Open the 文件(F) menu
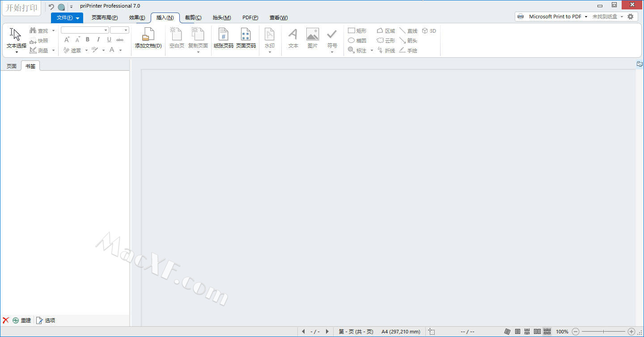 tap(67, 18)
